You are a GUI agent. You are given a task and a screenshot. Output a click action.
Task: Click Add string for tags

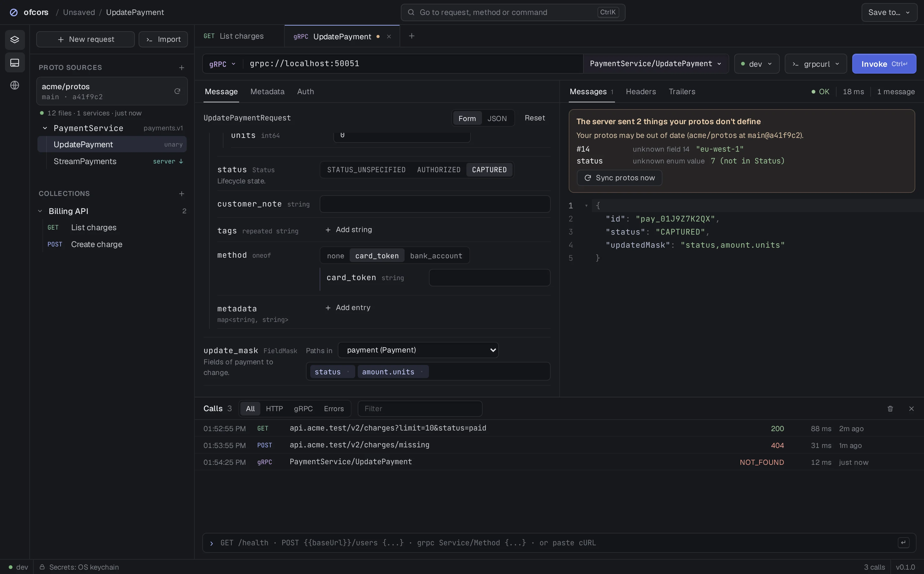(349, 230)
